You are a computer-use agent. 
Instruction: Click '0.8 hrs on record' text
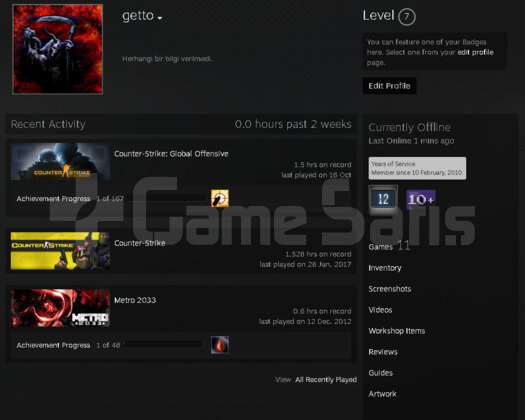[322, 311]
